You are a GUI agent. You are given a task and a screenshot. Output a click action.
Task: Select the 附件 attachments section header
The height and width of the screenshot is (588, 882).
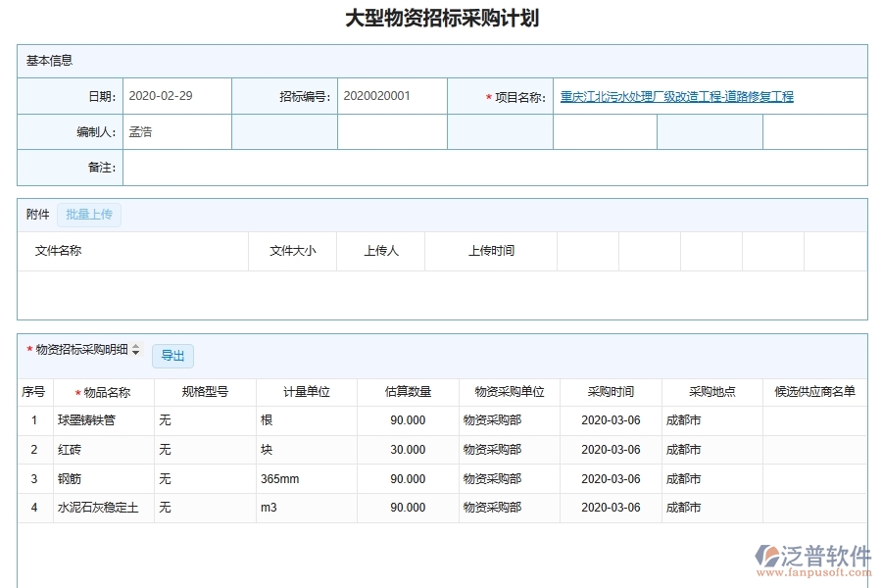coord(35,215)
